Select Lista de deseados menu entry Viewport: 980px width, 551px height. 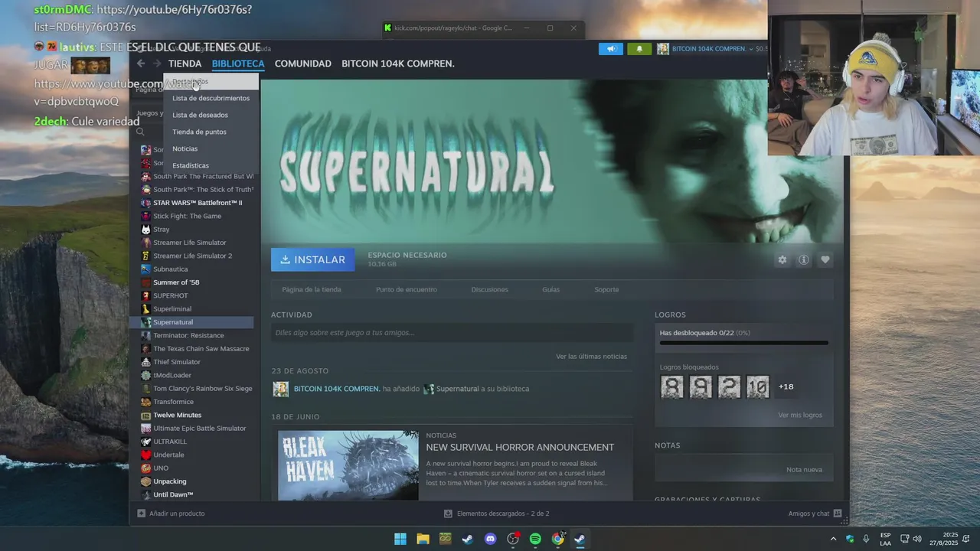coord(200,115)
